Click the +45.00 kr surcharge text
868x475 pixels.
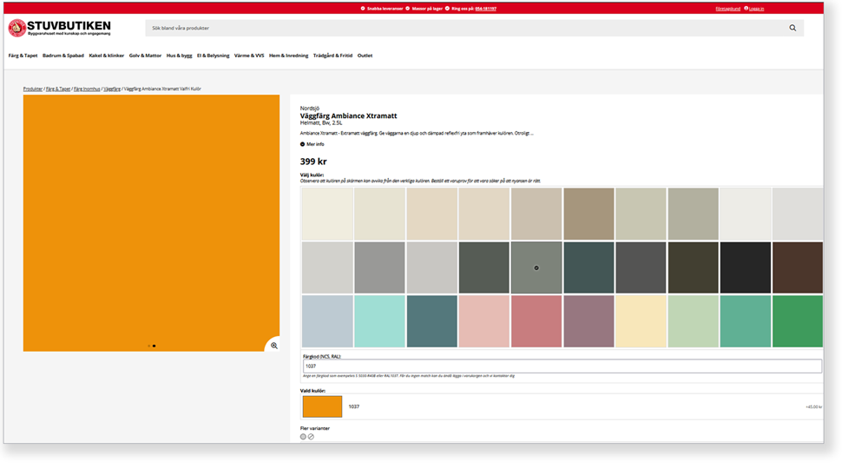[813, 407]
